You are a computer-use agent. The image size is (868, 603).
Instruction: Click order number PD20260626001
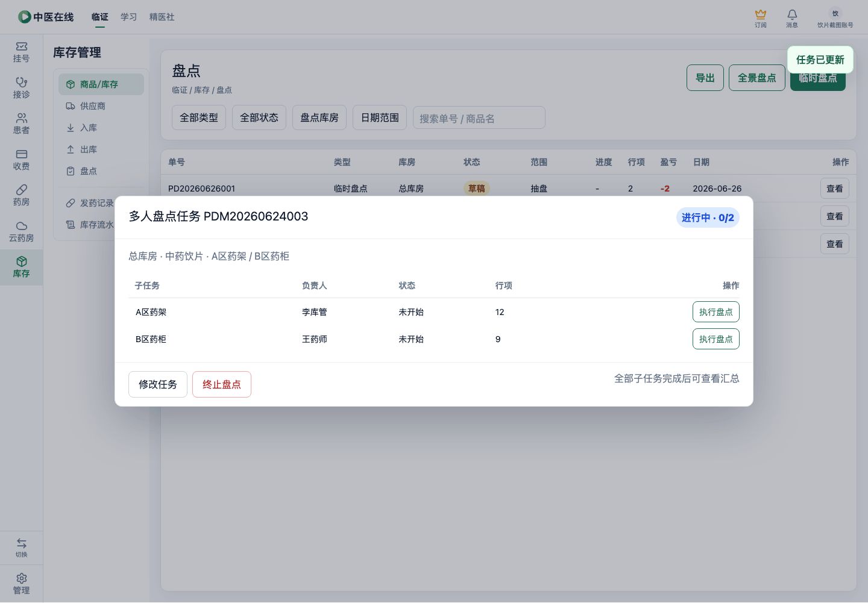click(201, 189)
